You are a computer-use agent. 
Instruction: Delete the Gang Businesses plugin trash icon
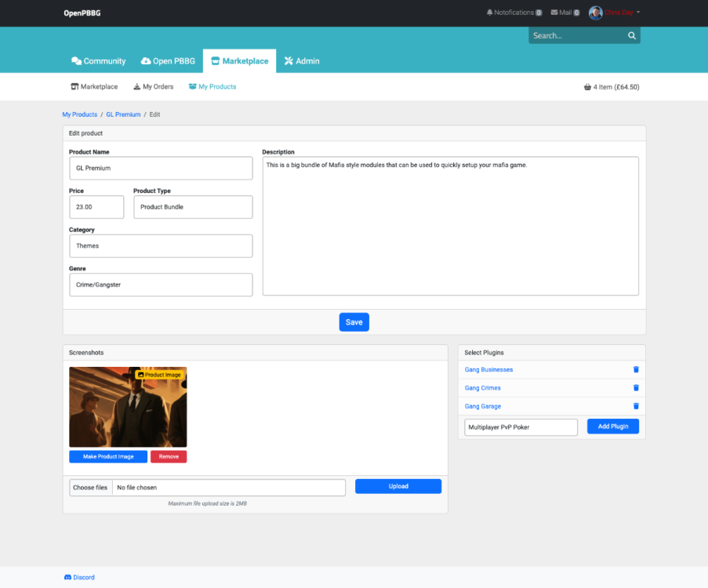coord(636,369)
